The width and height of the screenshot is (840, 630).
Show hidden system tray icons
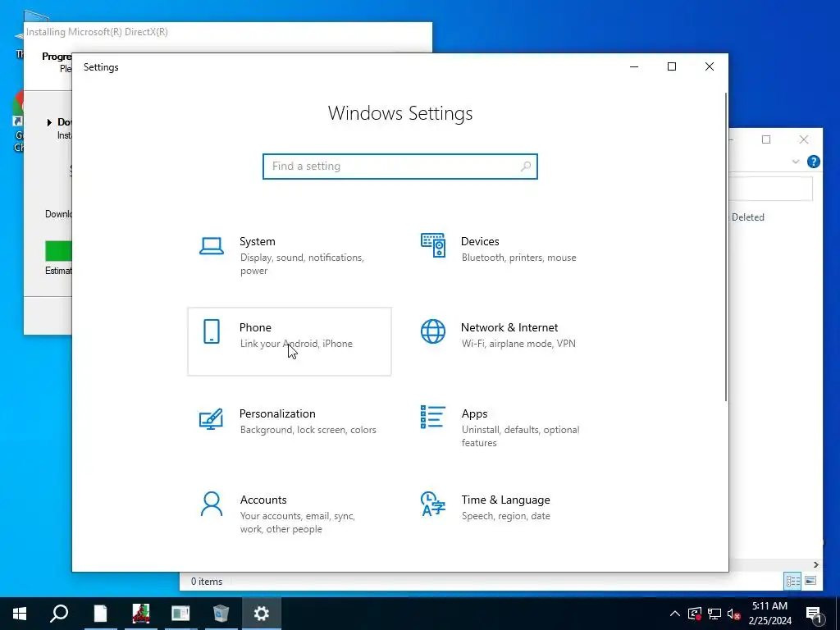pos(675,614)
